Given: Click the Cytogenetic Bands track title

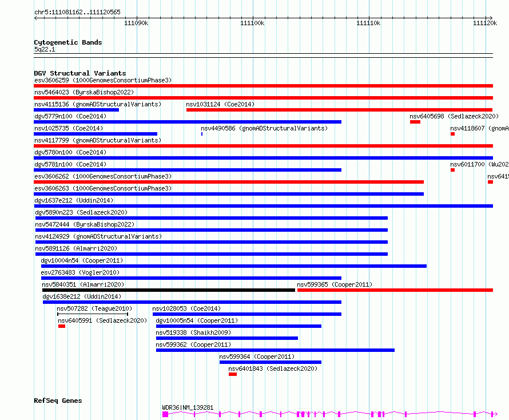Looking at the screenshot, I should click(x=68, y=42).
